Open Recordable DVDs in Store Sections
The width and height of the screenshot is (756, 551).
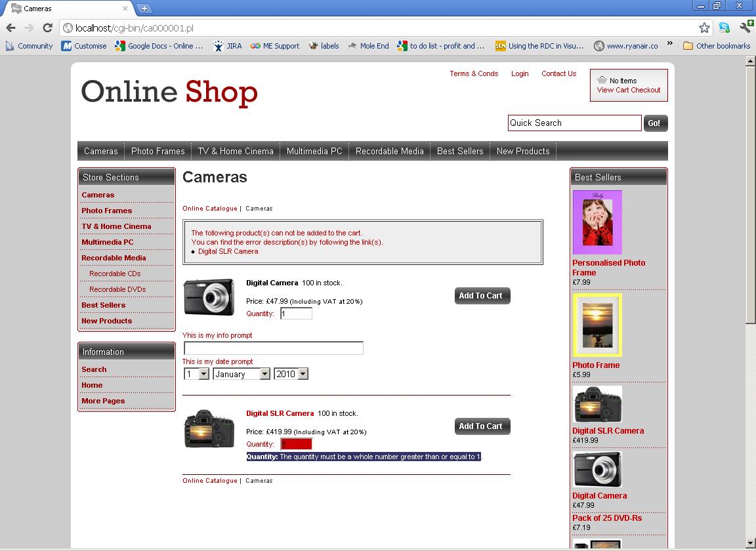pyautogui.click(x=117, y=289)
